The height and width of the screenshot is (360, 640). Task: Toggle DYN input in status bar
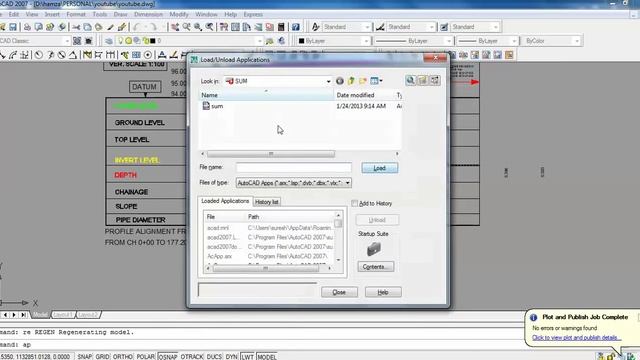[x=231, y=357]
